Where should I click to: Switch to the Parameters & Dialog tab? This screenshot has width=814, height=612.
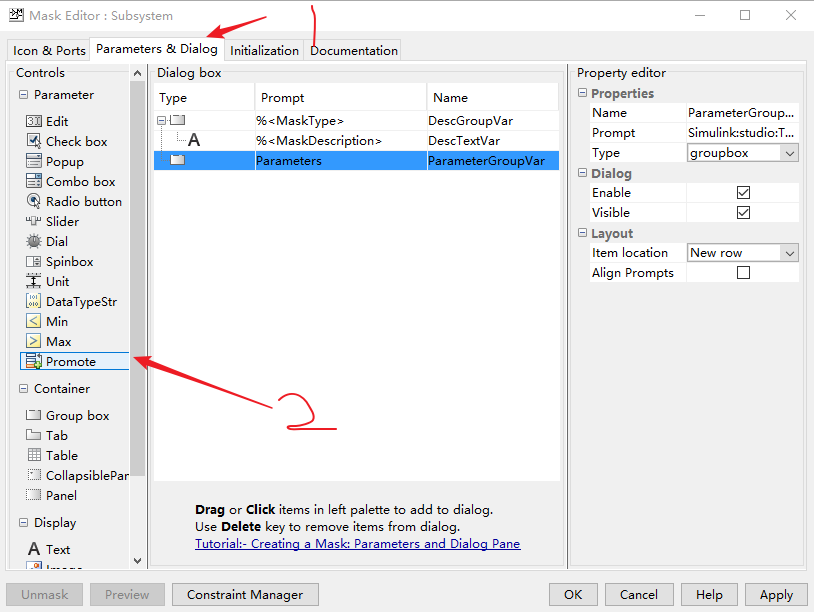[x=157, y=49]
